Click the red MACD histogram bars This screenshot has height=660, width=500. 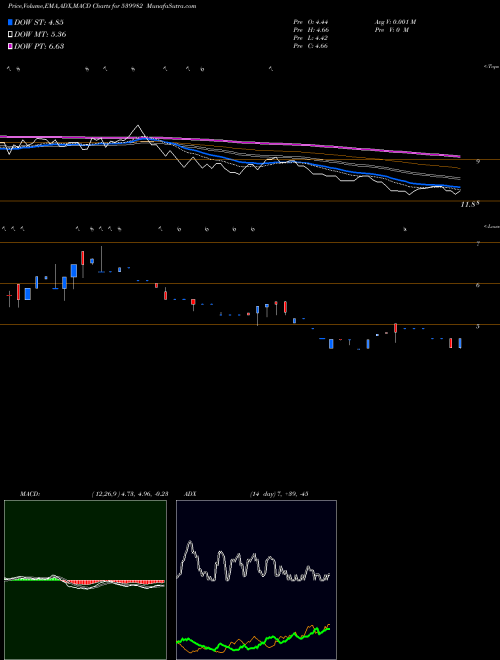click(x=113, y=582)
